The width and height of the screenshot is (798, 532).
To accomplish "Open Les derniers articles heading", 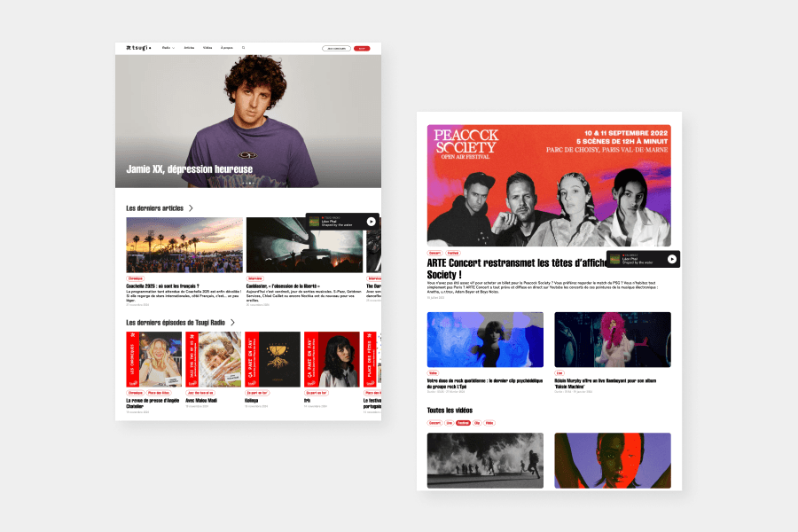I will (x=154, y=208).
